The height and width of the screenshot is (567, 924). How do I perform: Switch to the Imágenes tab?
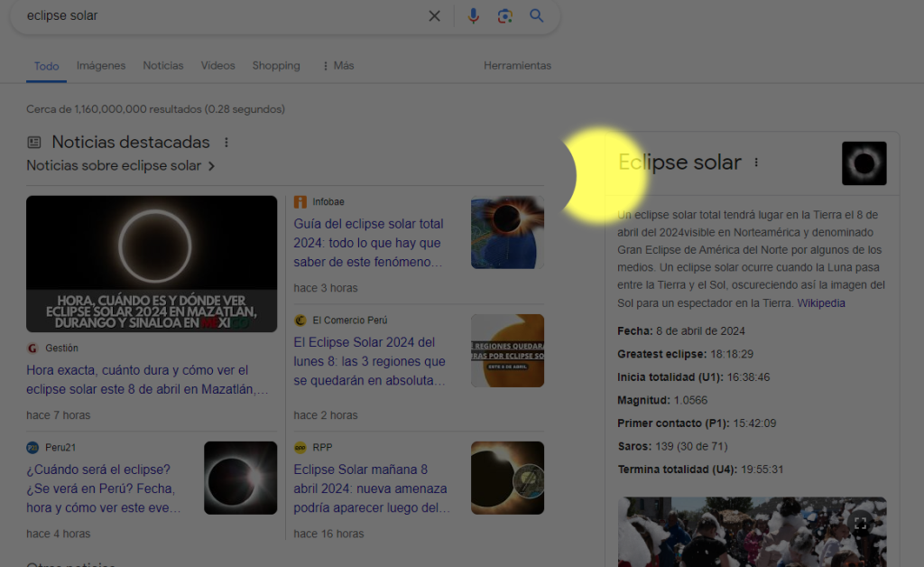(x=101, y=66)
